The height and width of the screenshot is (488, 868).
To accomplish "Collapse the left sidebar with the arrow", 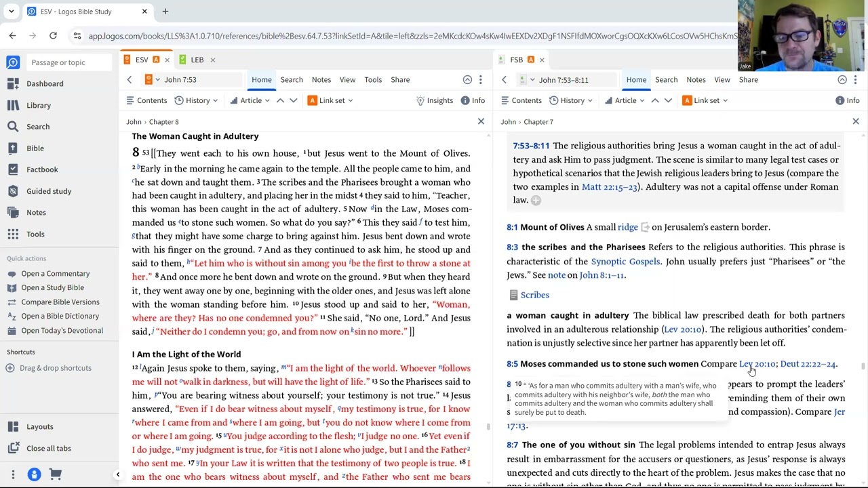I will point(117,474).
